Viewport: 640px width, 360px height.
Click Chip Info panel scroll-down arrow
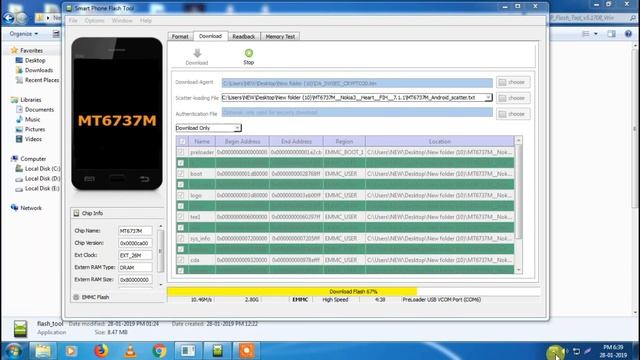tap(160, 284)
